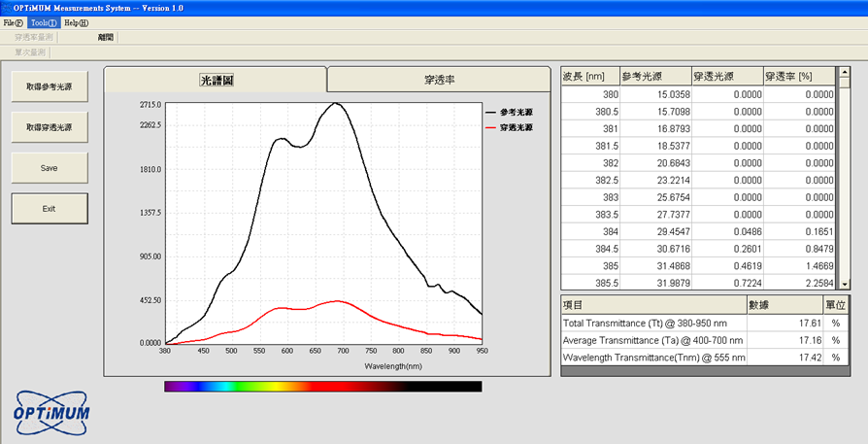Click the visible spectrum color bar

(x=322, y=387)
